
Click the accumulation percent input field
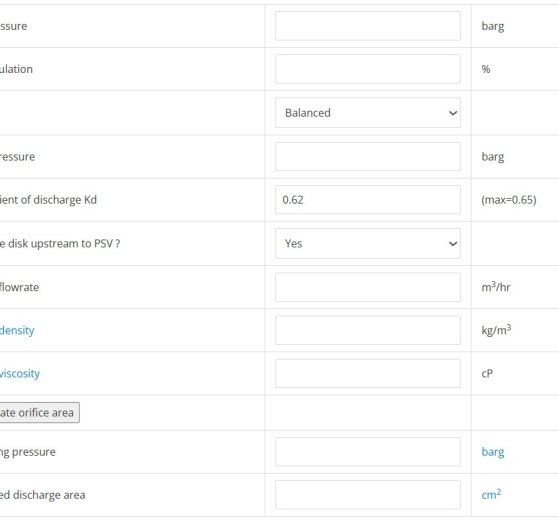point(368,69)
